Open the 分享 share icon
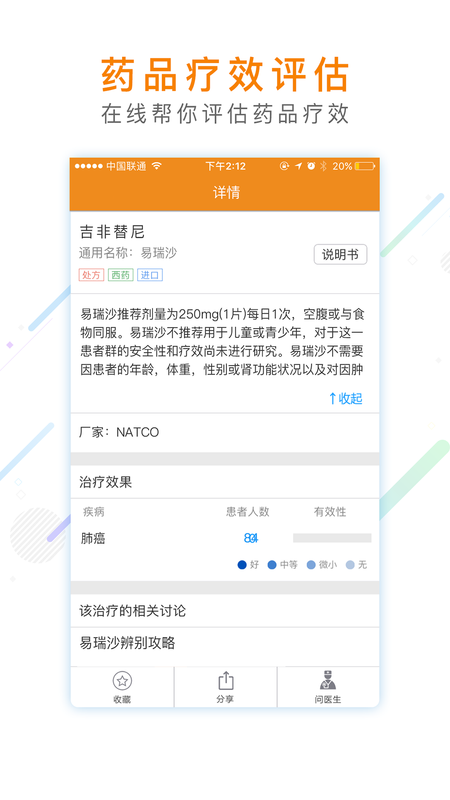The width and height of the screenshot is (450, 800). point(226,681)
